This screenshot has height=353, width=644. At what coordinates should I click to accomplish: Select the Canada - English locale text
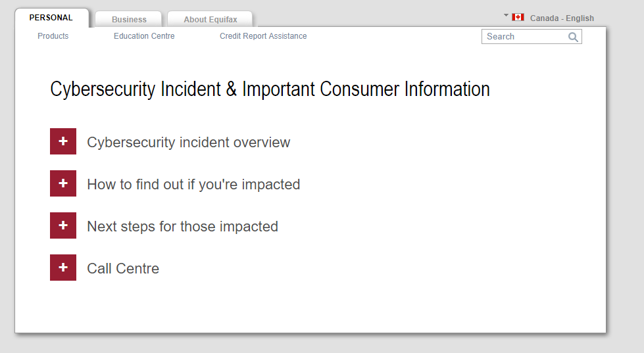click(x=562, y=18)
